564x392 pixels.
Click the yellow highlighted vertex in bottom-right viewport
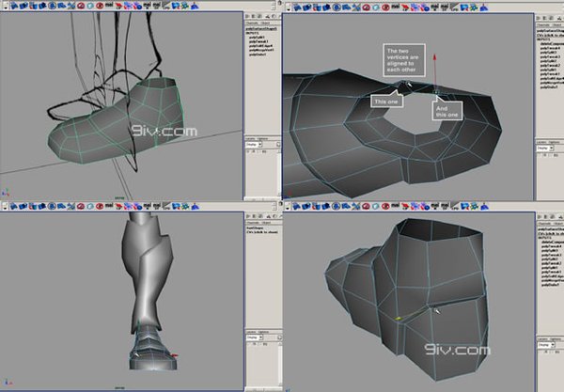tap(399, 318)
